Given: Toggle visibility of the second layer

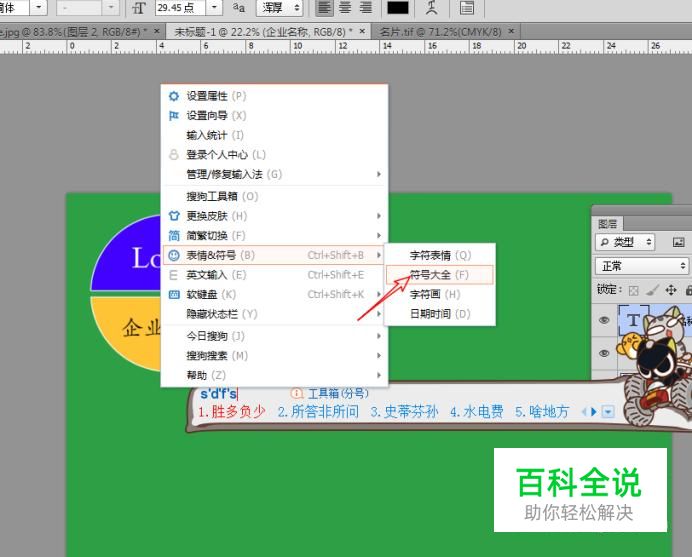Looking at the screenshot, I should [x=604, y=353].
